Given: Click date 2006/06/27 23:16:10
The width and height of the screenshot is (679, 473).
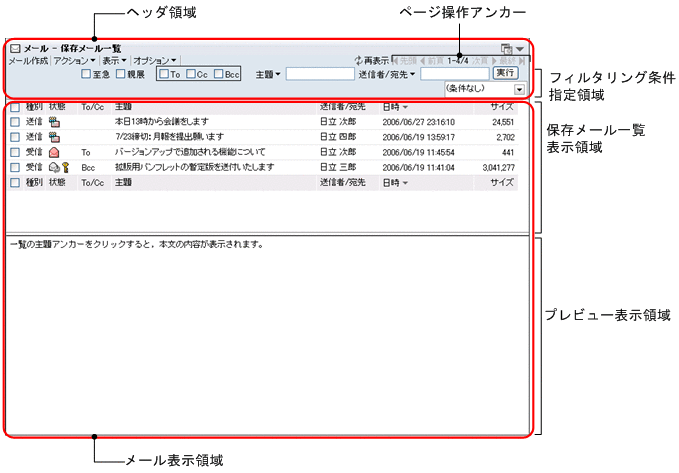Looking at the screenshot, I should [418, 122].
